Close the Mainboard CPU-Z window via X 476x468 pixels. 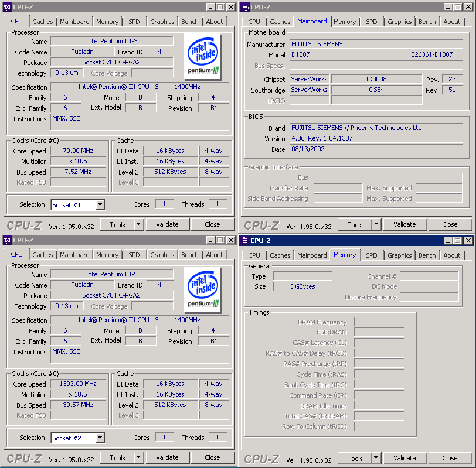[x=468, y=6]
